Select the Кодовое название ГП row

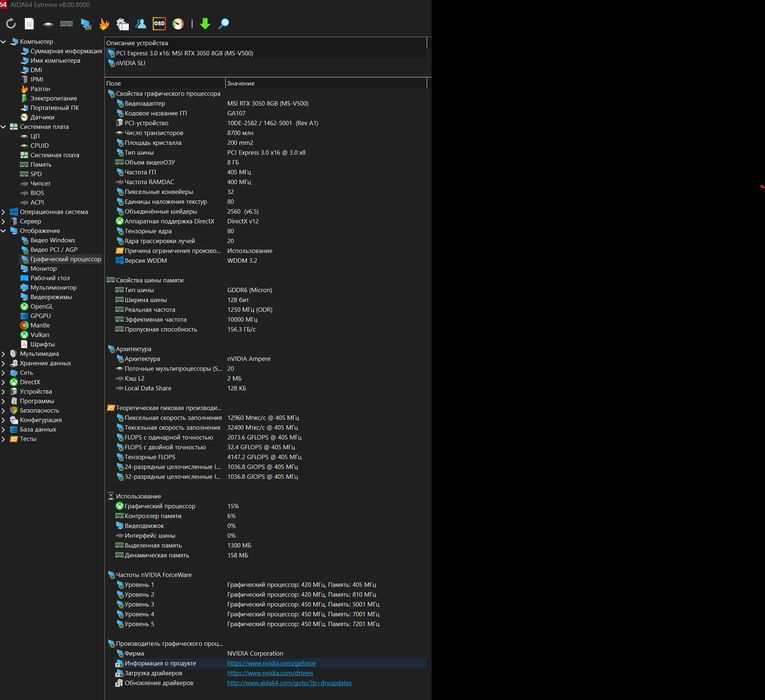pos(265,113)
